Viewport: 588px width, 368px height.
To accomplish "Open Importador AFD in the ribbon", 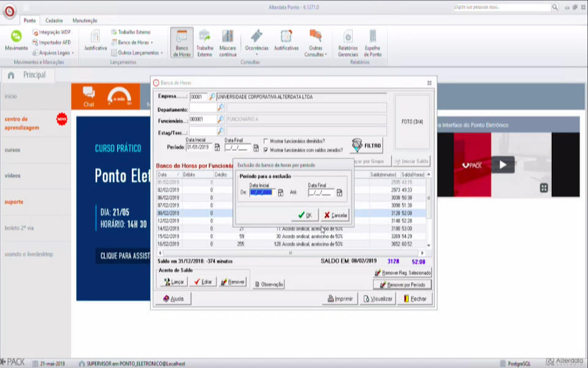I will tap(51, 42).
